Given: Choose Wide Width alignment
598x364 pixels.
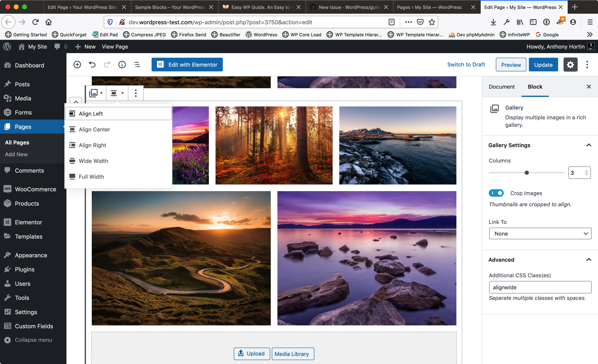Looking at the screenshot, I should tap(118, 161).
